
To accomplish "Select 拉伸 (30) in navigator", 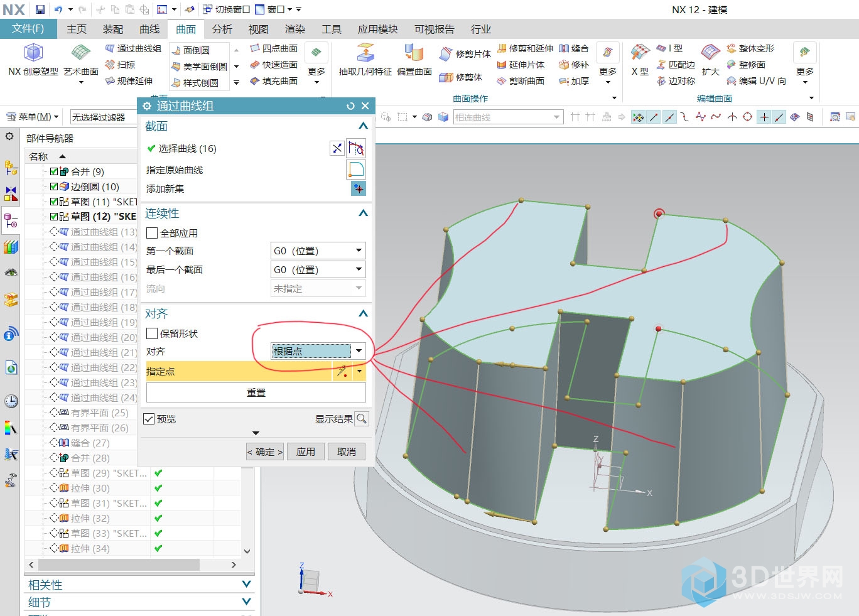I will pos(90,488).
